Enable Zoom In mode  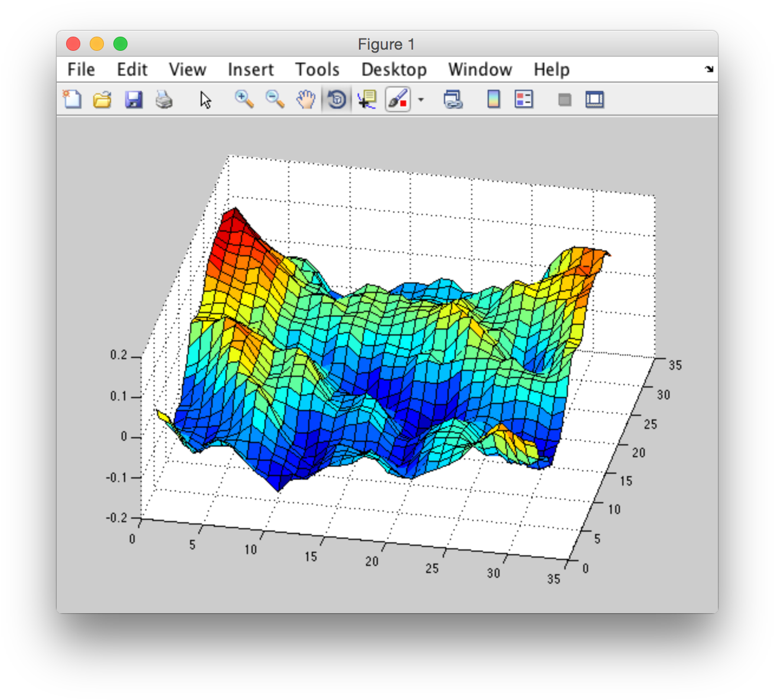pos(244,99)
